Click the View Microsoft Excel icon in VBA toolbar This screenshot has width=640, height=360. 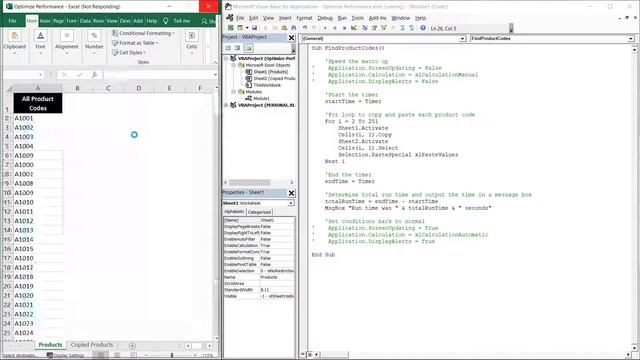[x=231, y=28]
